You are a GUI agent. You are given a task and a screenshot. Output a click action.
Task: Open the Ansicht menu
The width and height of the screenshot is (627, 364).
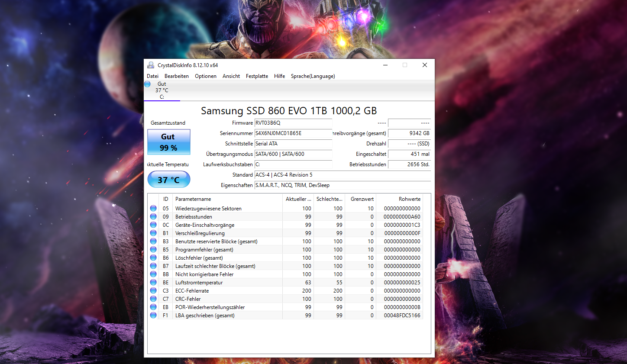point(231,76)
